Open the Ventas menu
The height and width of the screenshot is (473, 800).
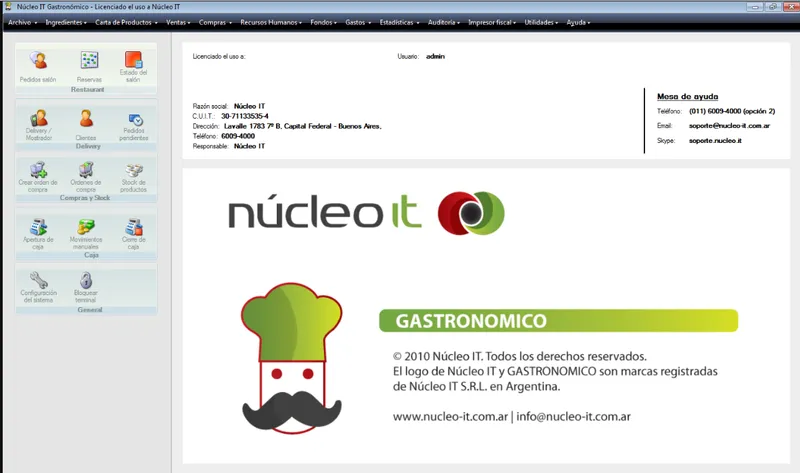[178, 22]
